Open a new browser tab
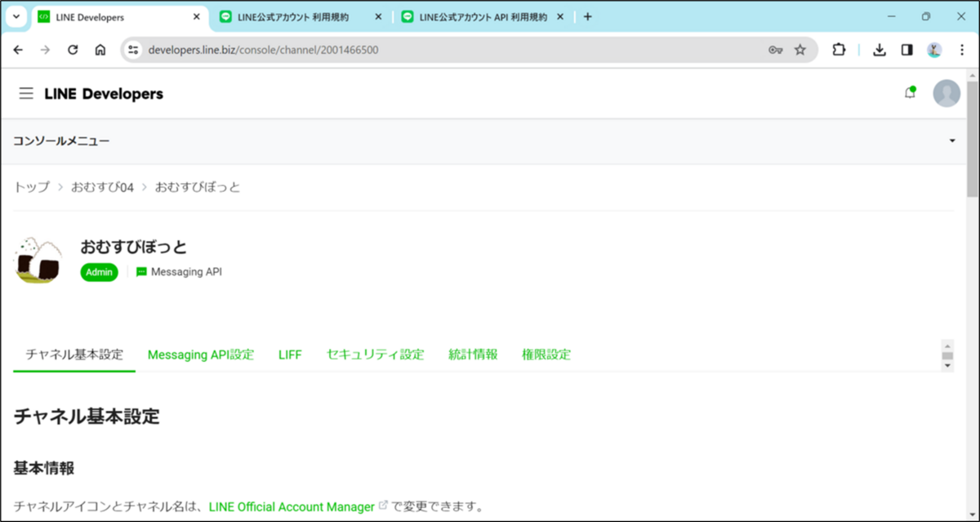 click(587, 16)
